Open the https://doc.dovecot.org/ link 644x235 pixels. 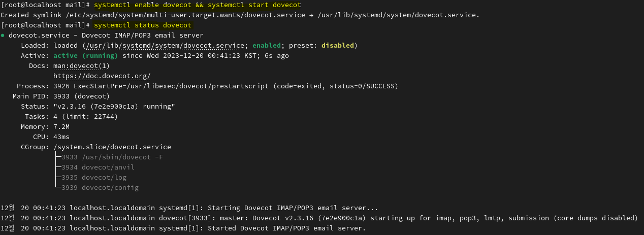102,76
